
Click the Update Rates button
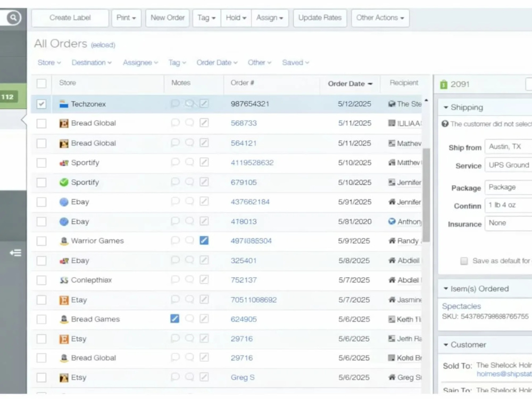click(x=320, y=18)
